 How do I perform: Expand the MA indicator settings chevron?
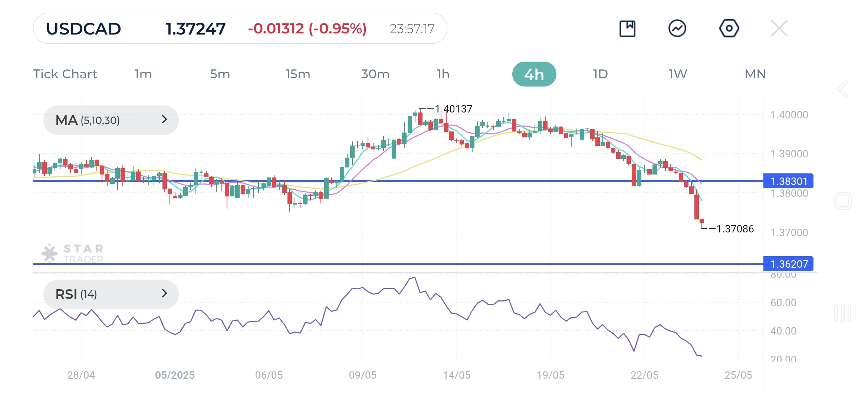164,120
